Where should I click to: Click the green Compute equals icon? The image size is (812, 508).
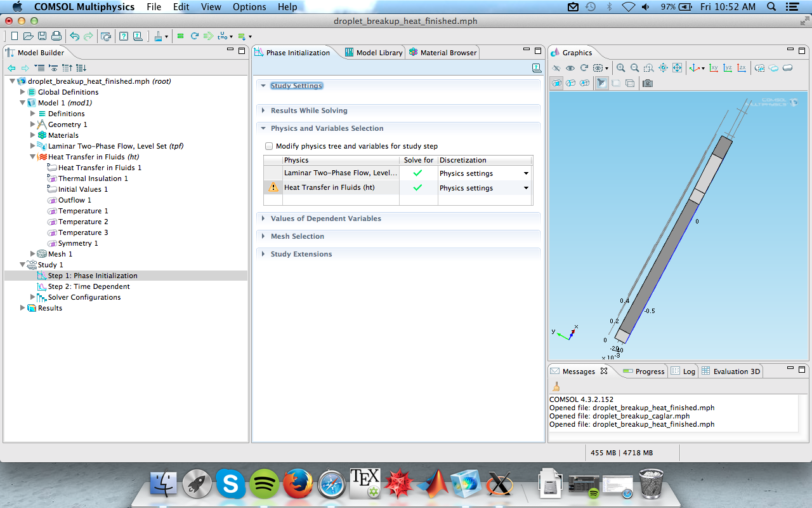(181, 36)
